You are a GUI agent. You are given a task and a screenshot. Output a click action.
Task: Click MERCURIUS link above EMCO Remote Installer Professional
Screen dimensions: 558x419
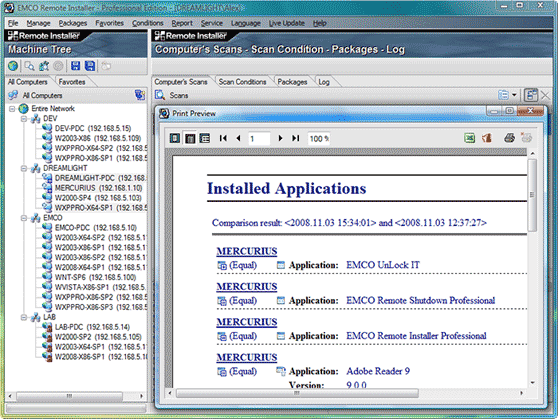tap(247, 322)
